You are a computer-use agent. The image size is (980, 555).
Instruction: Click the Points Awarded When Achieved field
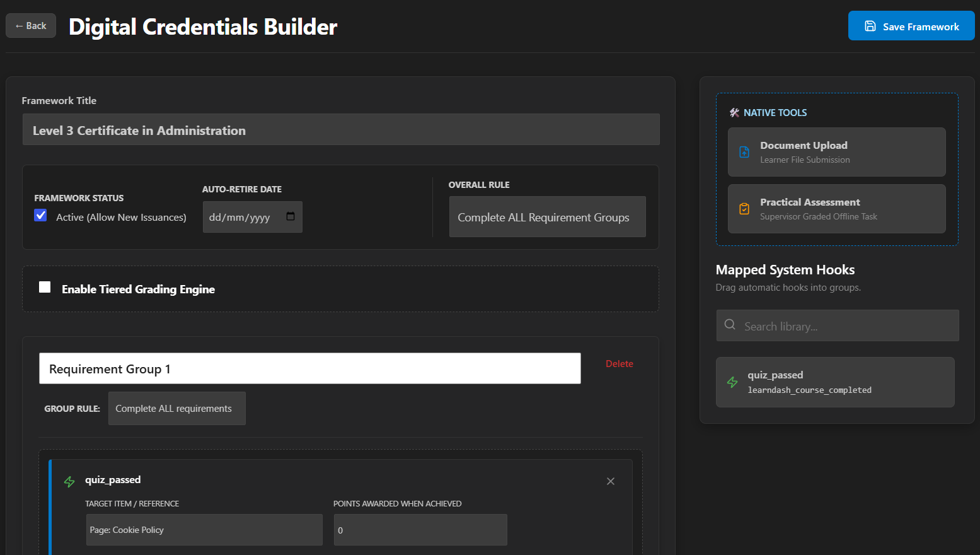coord(420,530)
